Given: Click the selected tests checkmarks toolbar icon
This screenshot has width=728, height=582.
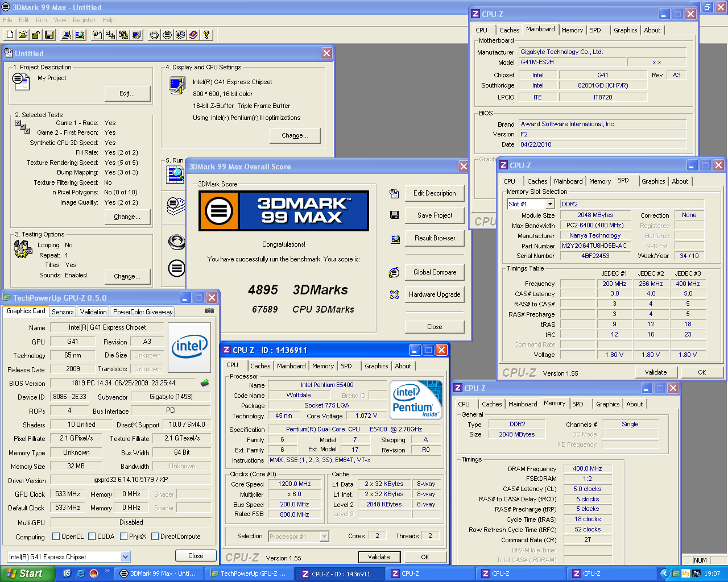Looking at the screenshot, I should click(x=110, y=35).
